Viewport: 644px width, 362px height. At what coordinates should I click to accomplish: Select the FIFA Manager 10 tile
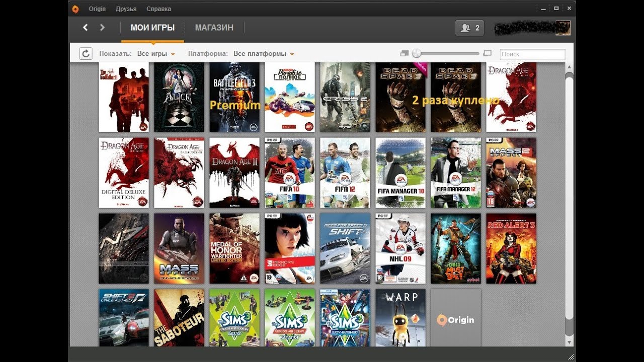tap(400, 173)
